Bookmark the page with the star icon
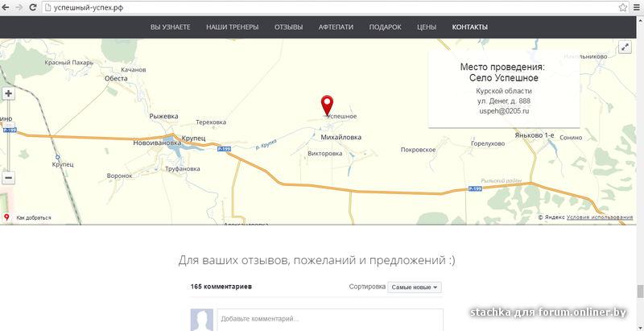 click(x=622, y=7)
